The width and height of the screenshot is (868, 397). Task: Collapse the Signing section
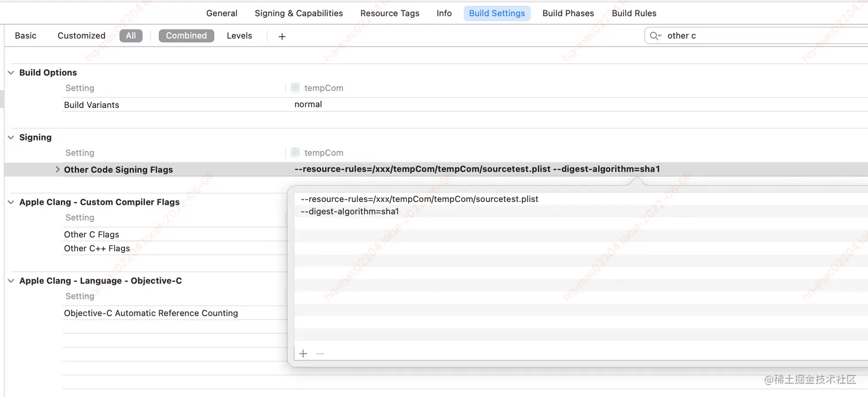tap(11, 138)
